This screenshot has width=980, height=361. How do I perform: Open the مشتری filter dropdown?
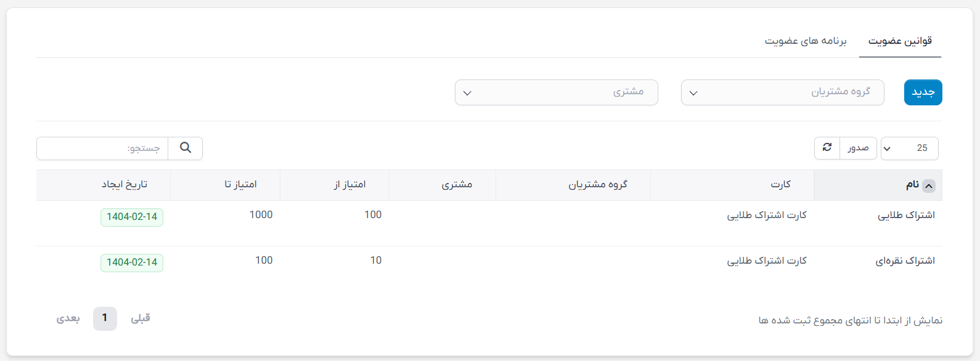coord(557,92)
